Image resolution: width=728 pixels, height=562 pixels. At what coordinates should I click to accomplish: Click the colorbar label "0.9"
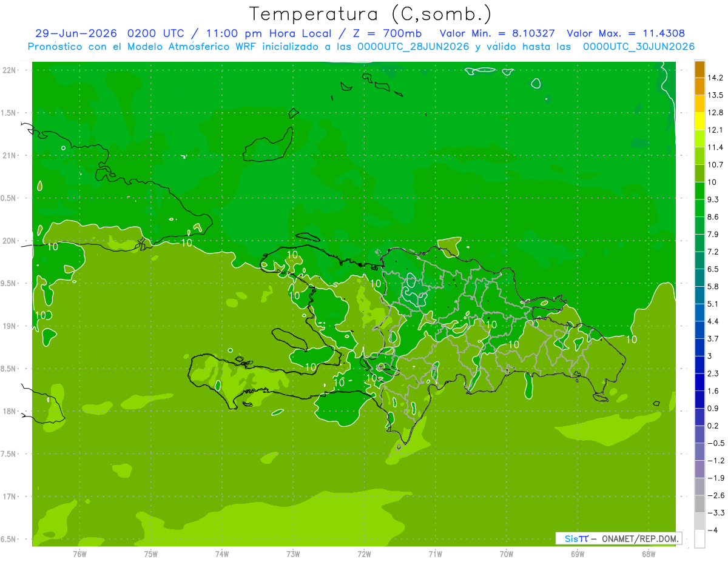713,408
